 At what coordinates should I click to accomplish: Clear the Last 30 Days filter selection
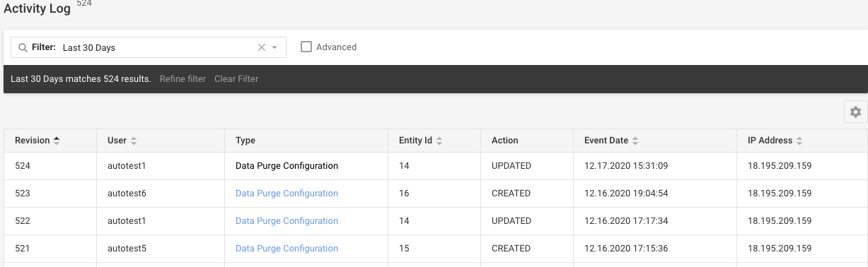point(261,47)
